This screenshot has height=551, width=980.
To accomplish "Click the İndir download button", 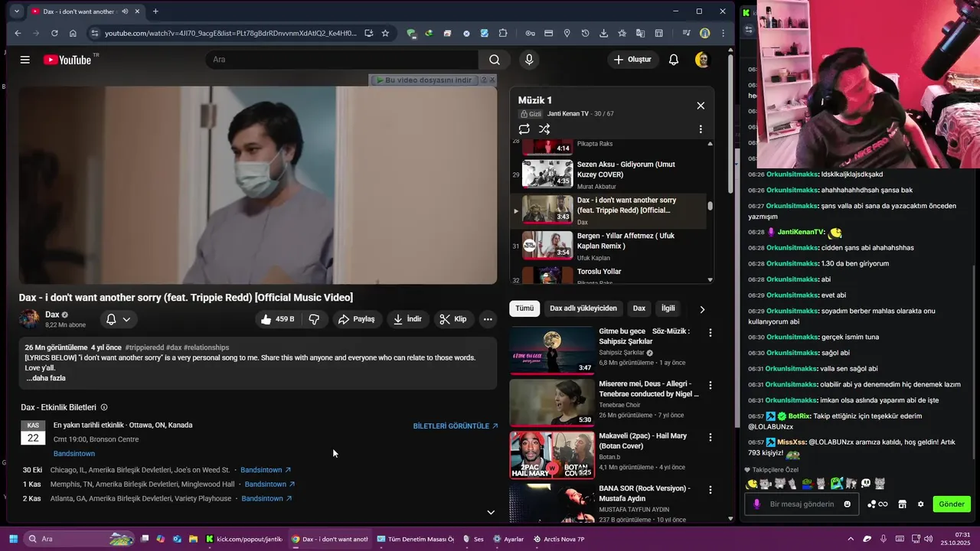I will 407,319.
